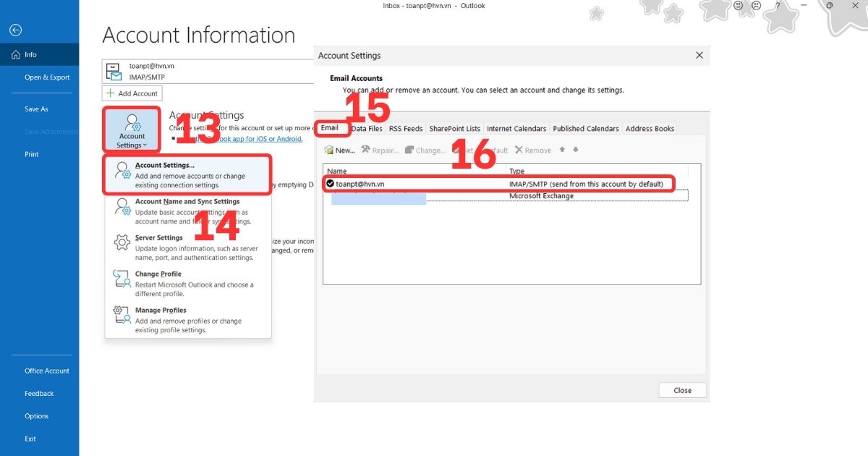Click the smiley feedback icon
This screenshot has width=868, height=456.
pyautogui.click(x=739, y=6)
